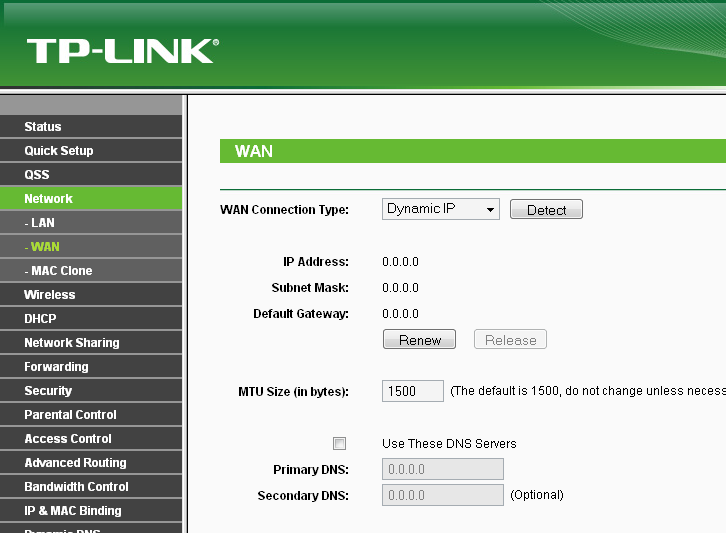Open Quick Setup in sidebar
Image resolution: width=726 pixels, height=533 pixels.
[x=91, y=150]
